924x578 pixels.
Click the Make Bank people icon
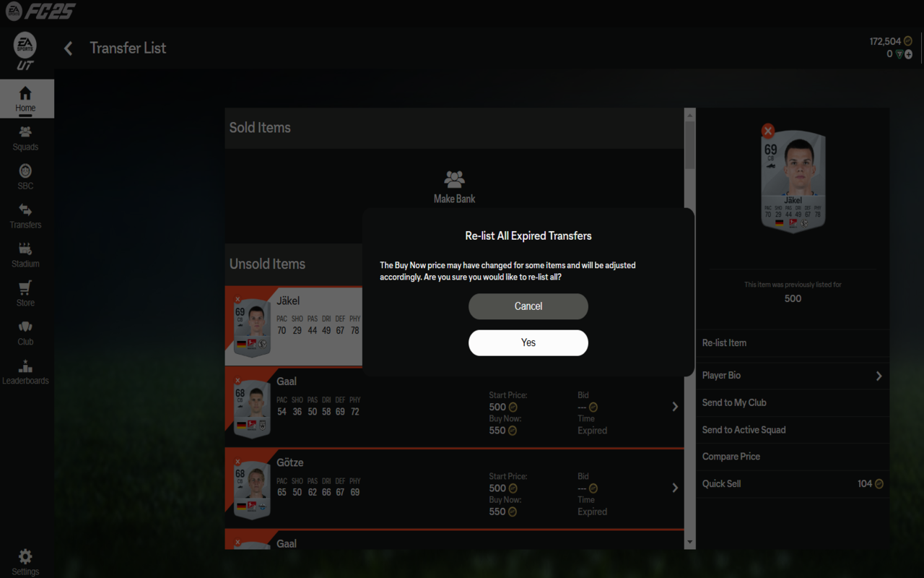(455, 178)
